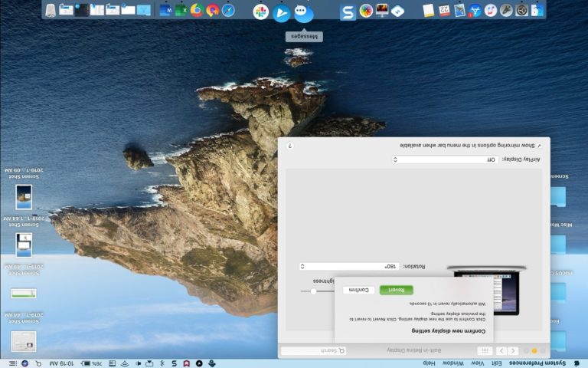
Task: Launch Slack from the Dock
Action: click(x=261, y=11)
